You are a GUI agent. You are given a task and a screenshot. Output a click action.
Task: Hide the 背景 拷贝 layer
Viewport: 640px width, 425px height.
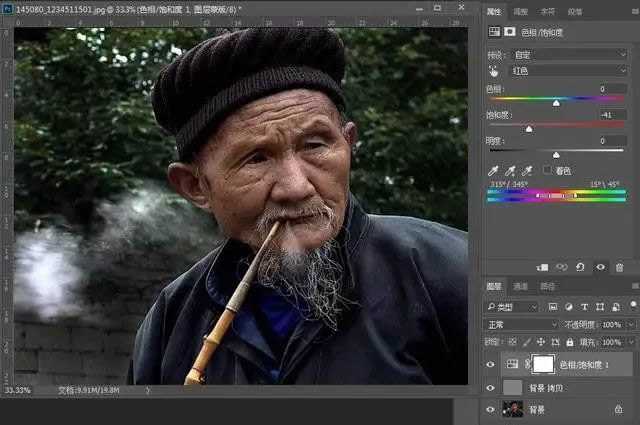tap(490, 387)
